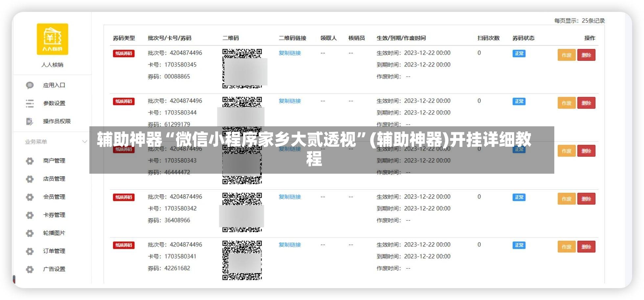Click the 券码类型 column header
Viewport: 644px width, 300px height.
tap(124, 38)
